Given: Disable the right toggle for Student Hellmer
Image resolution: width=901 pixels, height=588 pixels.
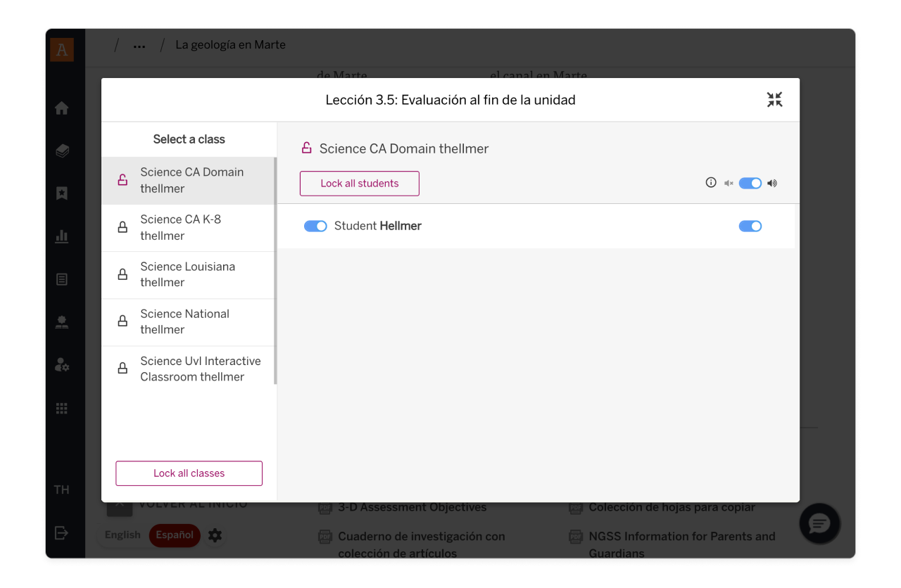Looking at the screenshot, I should 750,226.
